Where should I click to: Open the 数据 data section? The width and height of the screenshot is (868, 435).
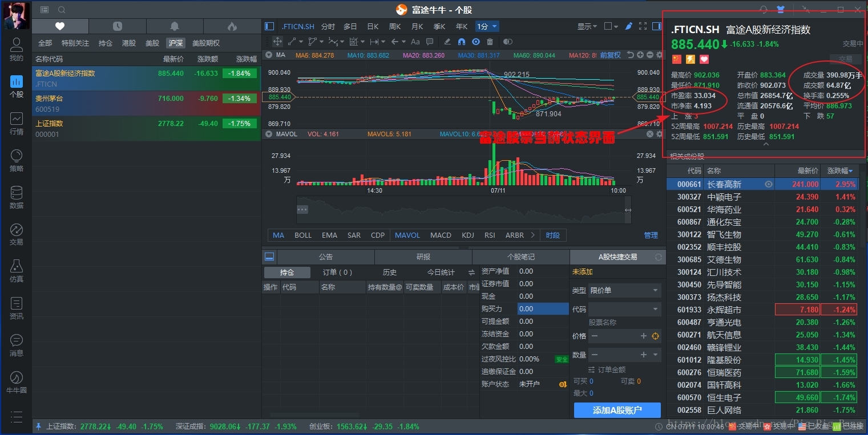coord(17,197)
